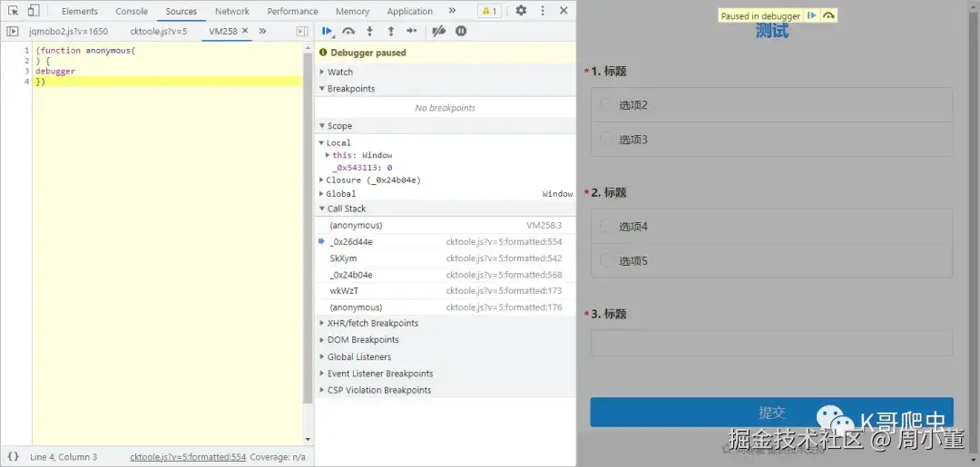Viewport: 980px width, 467px height.
Task: Select the wkWzT call stack frame
Action: [x=445, y=290]
